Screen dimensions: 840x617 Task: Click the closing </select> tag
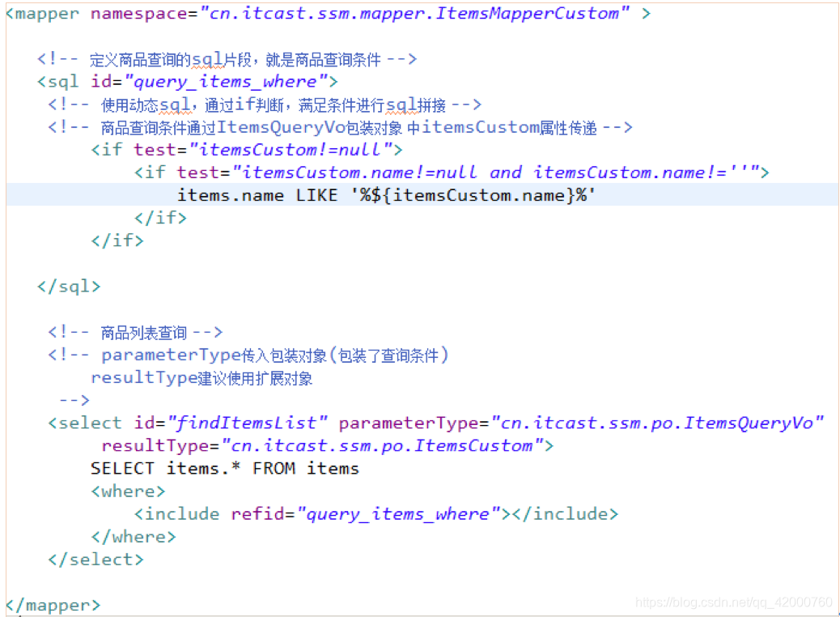click(95, 560)
